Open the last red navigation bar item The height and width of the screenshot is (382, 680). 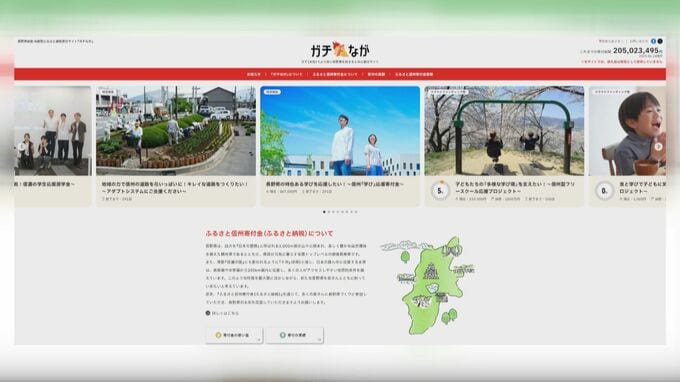pos(413,74)
